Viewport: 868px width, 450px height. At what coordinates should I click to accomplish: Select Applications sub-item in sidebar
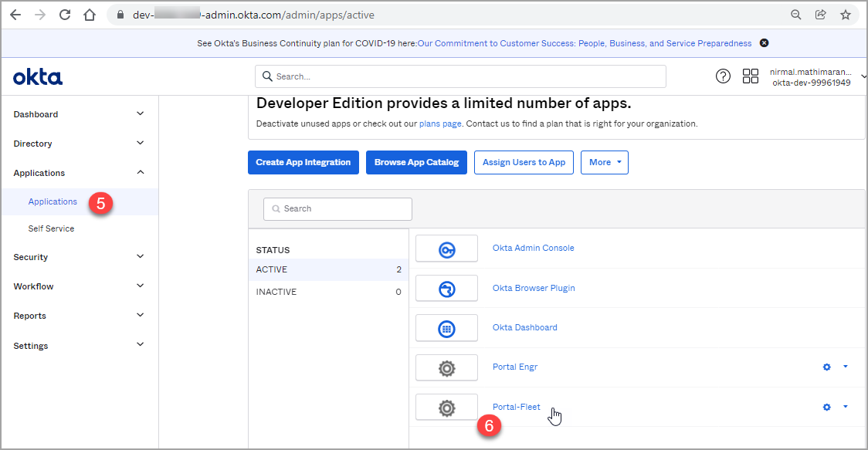coord(53,201)
